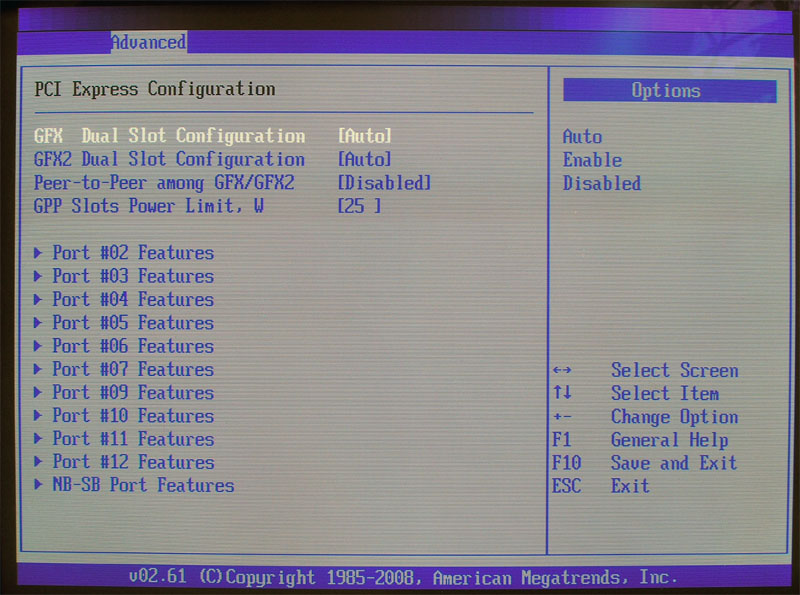Expand the Port #02 Features arrow
Screen dimensions: 800x595
coord(38,253)
